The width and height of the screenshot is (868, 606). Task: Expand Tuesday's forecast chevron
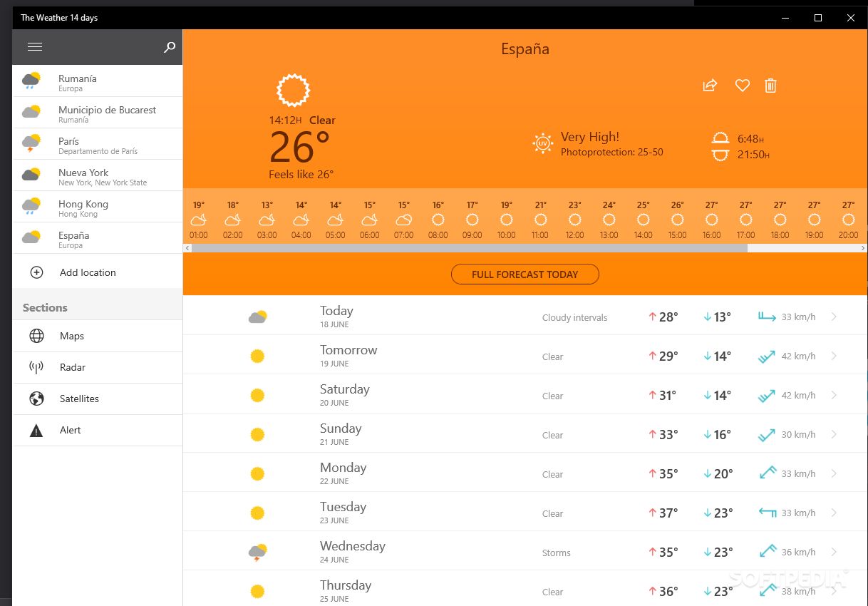[834, 513]
